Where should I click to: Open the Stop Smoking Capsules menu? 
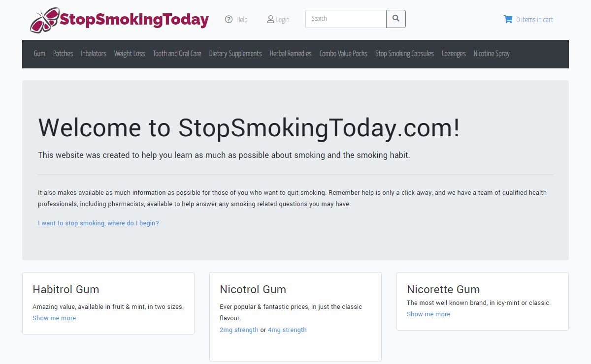[404, 54]
